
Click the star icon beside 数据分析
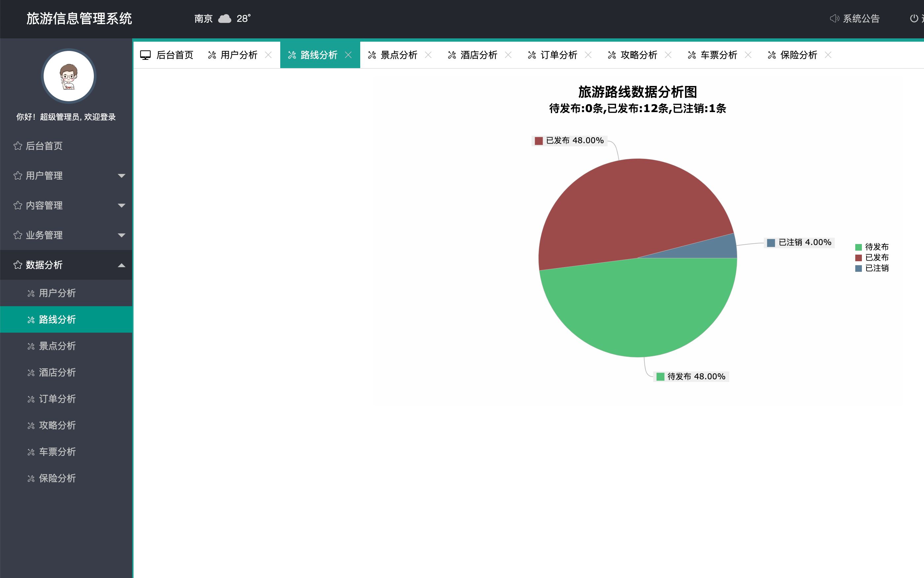pyautogui.click(x=17, y=265)
